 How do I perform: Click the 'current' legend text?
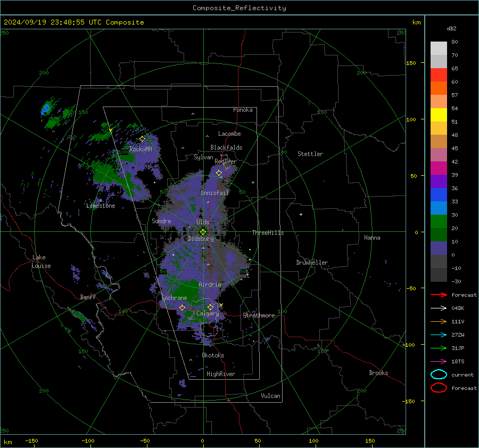[x=463, y=375]
